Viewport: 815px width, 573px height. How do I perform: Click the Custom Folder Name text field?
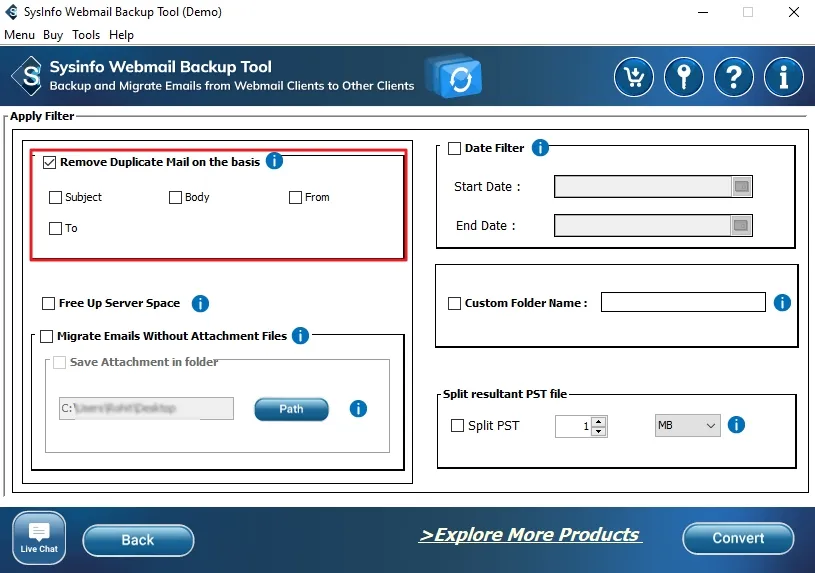(x=683, y=302)
